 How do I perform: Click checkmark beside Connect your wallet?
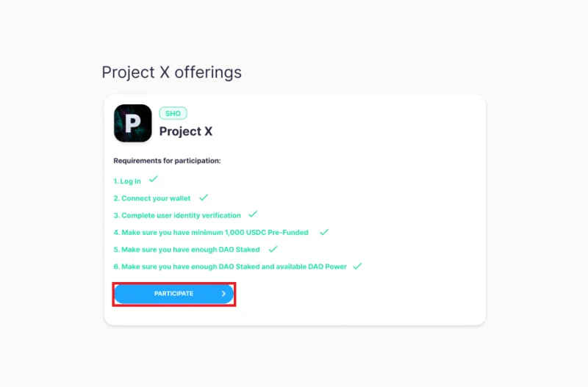point(204,197)
